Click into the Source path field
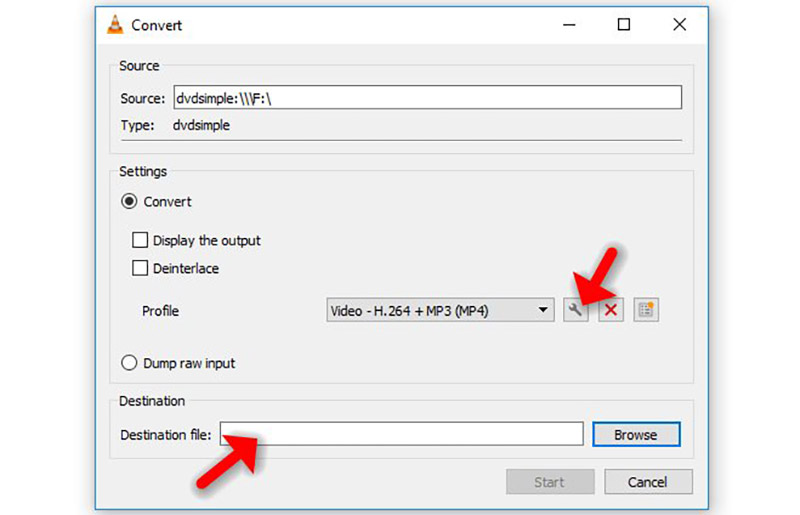The image size is (800, 515). pyautogui.click(x=427, y=97)
